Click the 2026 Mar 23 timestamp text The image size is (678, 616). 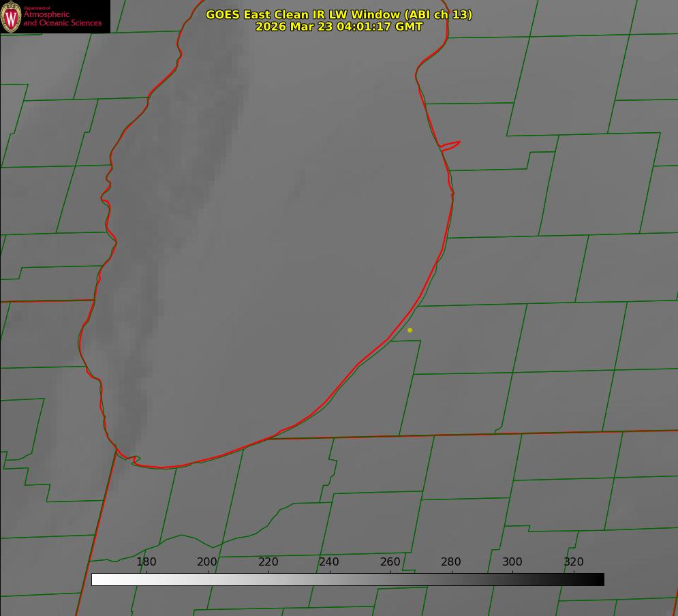point(339,27)
